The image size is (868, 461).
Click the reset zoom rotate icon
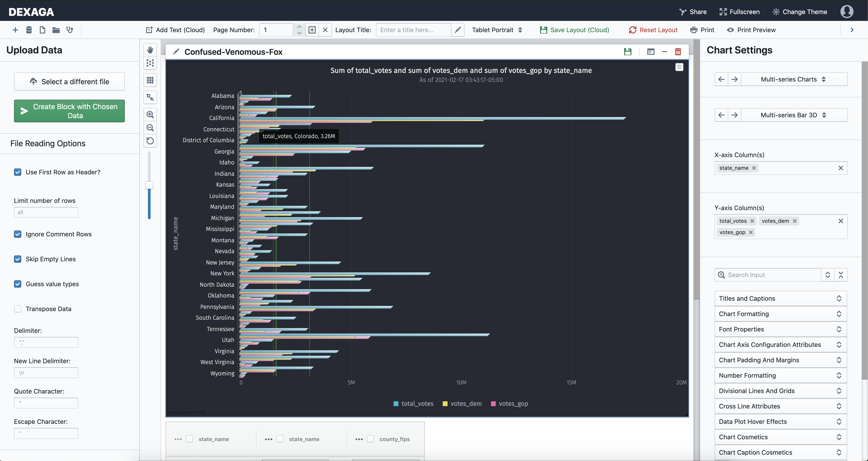150,141
